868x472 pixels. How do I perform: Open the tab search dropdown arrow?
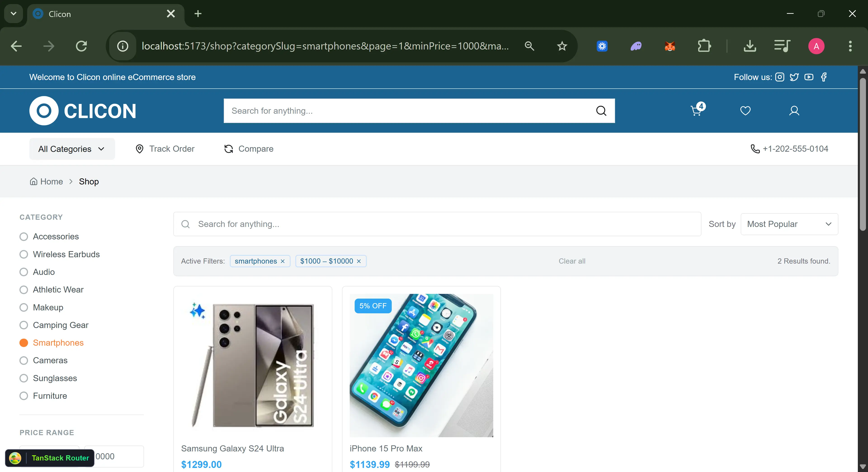point(14,14)
